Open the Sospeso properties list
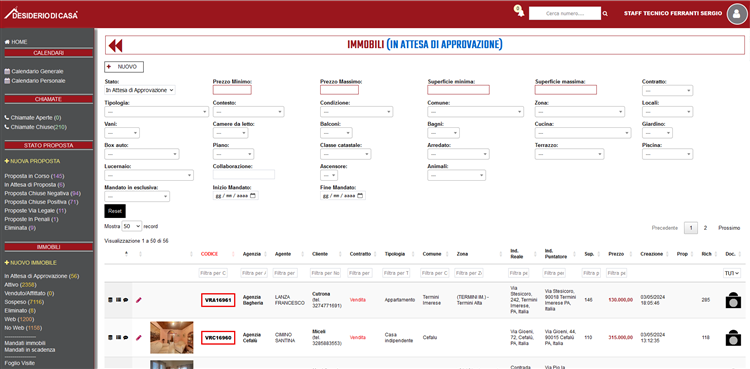 24,302
